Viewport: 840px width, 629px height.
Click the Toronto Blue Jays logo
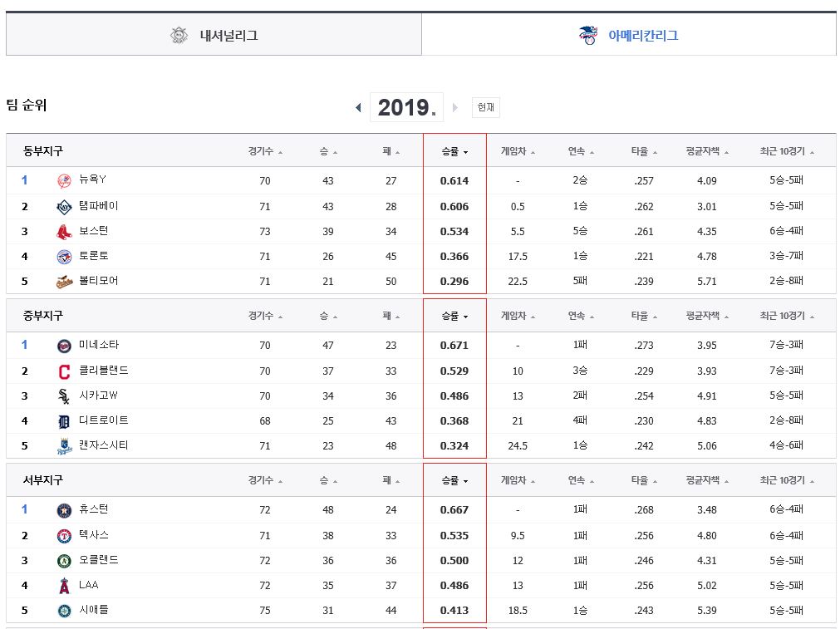tap(64, 257)
